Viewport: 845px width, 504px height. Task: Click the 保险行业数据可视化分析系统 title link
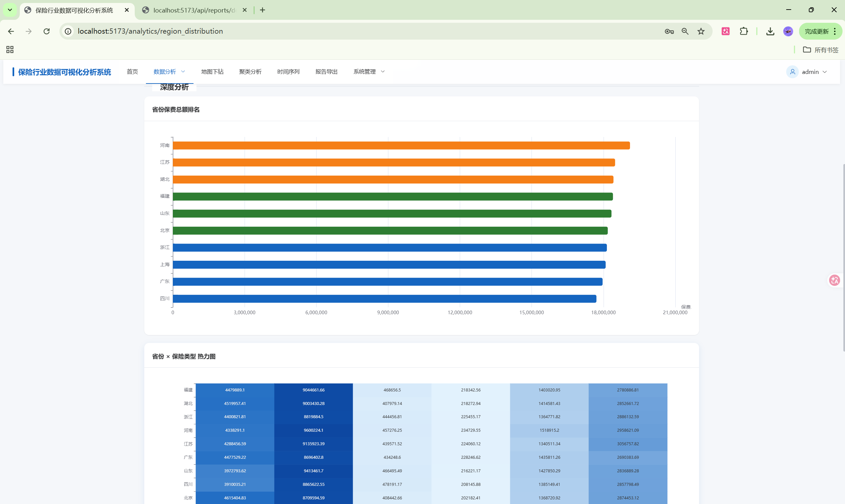click(x=65, y=72)
